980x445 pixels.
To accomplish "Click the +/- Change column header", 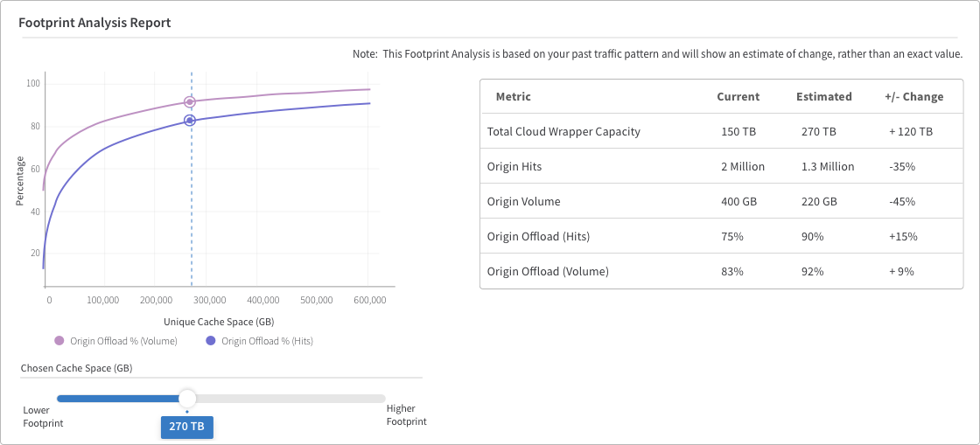I will (913, 96).
